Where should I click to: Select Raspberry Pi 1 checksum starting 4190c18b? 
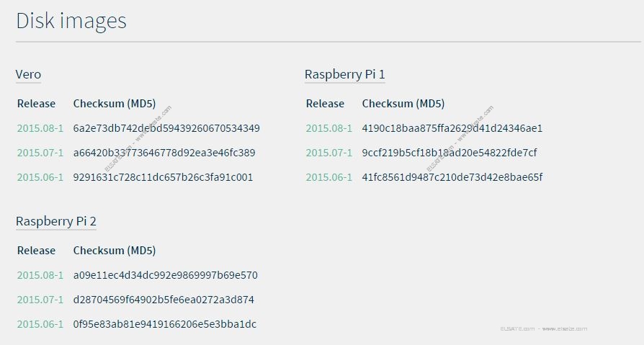coord(452,128)
